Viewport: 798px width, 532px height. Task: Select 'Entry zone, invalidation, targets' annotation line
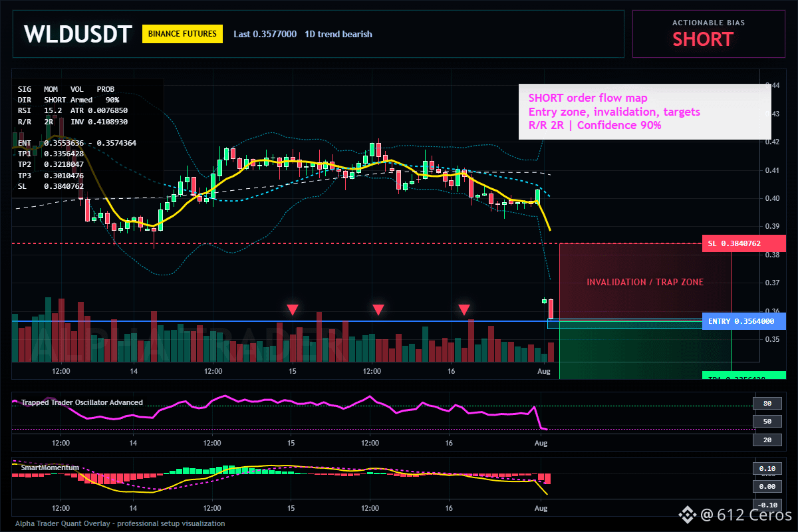coord(614,112)
